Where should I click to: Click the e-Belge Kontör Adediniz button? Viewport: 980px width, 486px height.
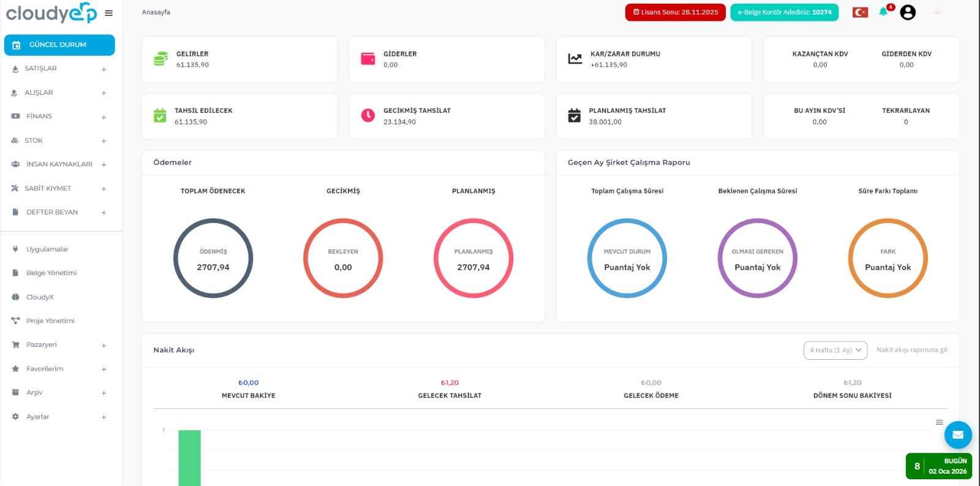click(x=784, y=12)
